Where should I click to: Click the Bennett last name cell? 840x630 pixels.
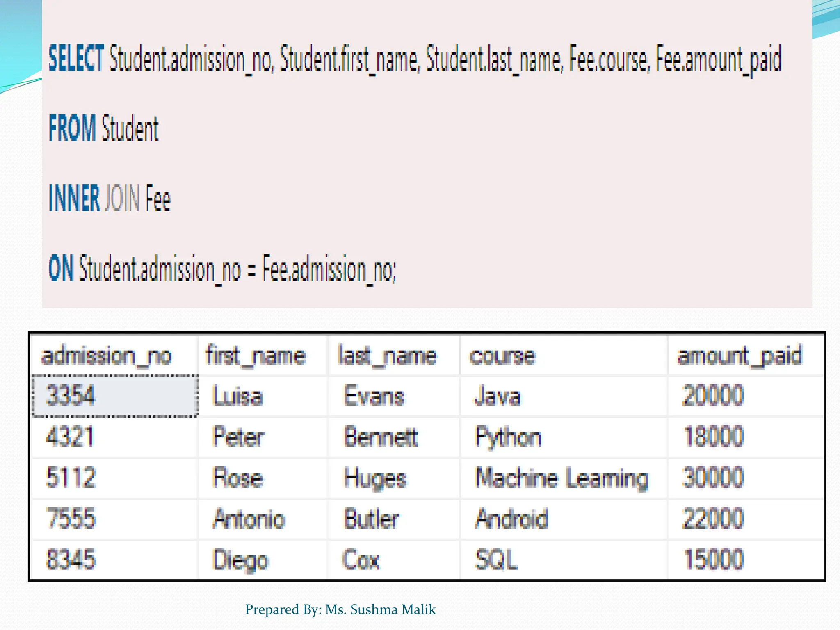tap(381, 437)
